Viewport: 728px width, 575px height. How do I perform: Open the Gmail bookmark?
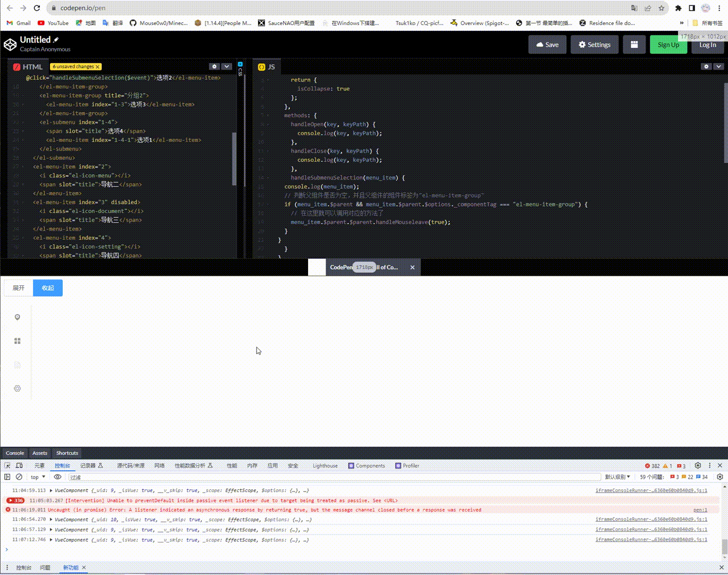(19, 23)
